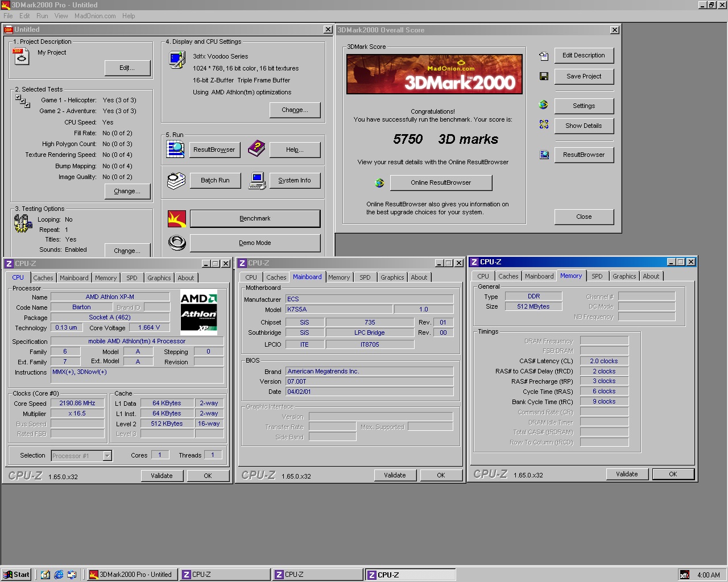The width and height of the screenshot is (728, 582).
Task: Launch Demo Mode
Action: tap(255, 243)
